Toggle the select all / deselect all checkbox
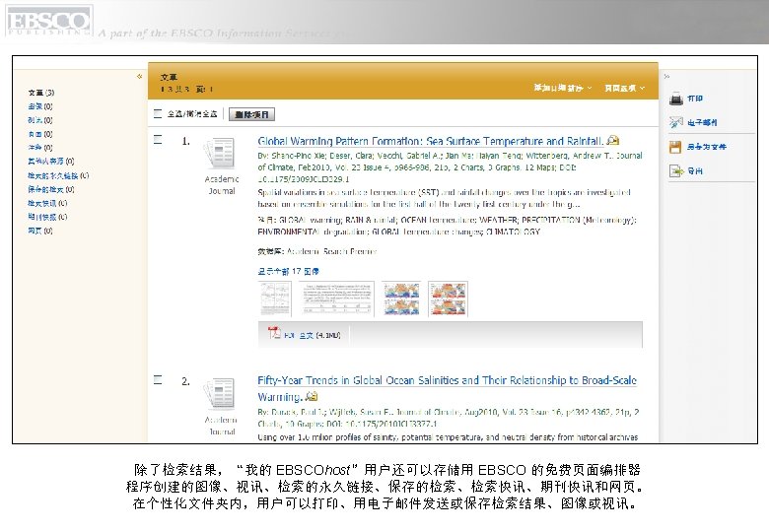Screen dimensions: 769x532 click(158, 113)
